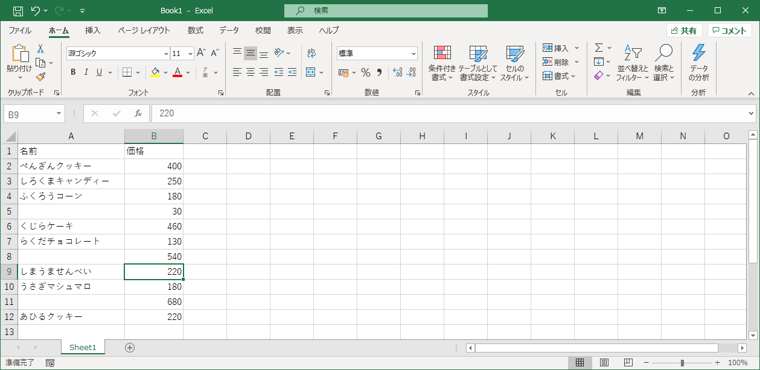Select cell A6 containing くじらケーキ
Image resolution: width=760 pixels, height=370 pixels.
[x=71, y=226]
